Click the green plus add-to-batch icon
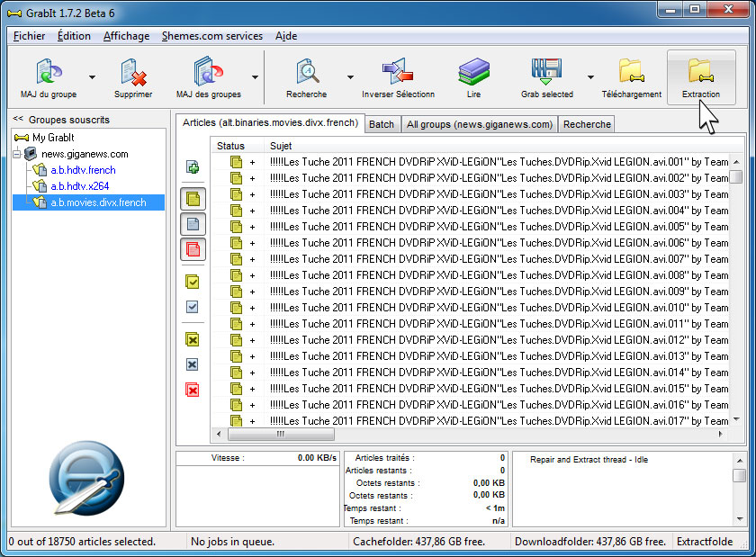This screenshot has height=557, width=756. click(193, 167)
